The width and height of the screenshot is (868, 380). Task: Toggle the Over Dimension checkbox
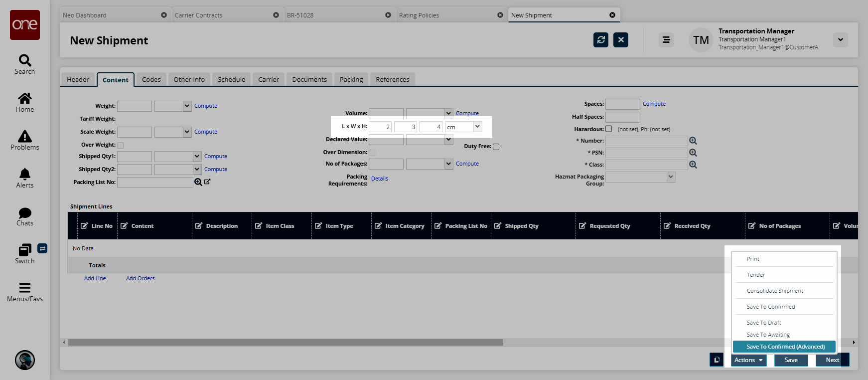click(372, 153)
